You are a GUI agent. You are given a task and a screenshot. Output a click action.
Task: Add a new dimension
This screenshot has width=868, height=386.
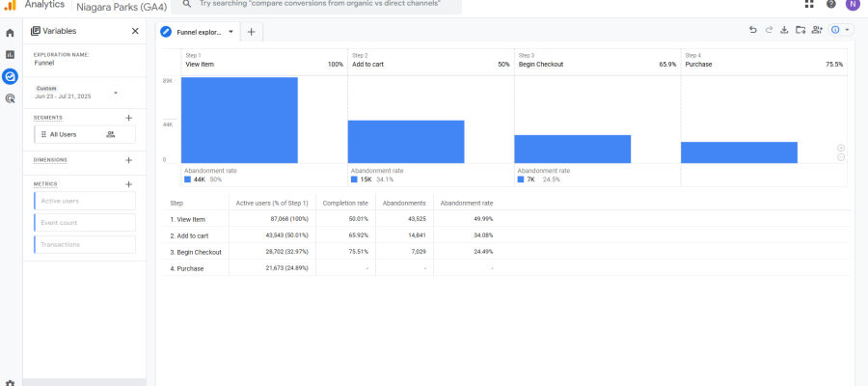coord(129,160)
